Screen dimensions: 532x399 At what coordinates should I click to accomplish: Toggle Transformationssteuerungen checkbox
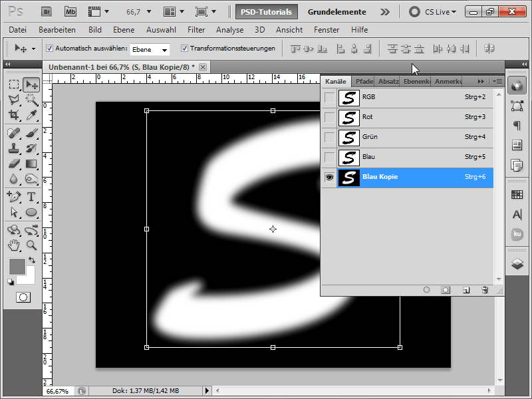pyautogui.click(x=184, y=48)
